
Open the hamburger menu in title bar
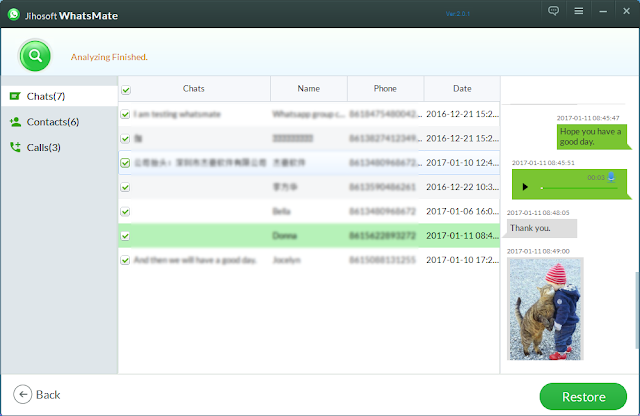pos(578,11)
